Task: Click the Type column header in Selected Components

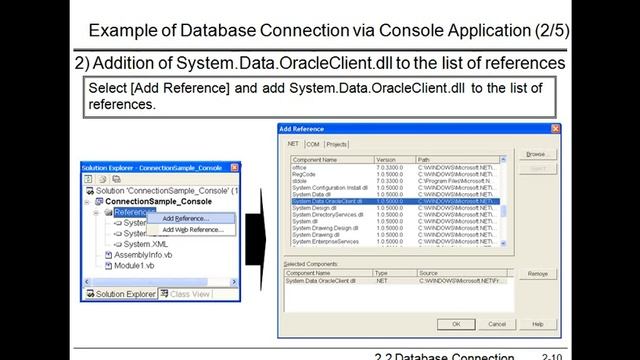Action: (x=395, y=273)
